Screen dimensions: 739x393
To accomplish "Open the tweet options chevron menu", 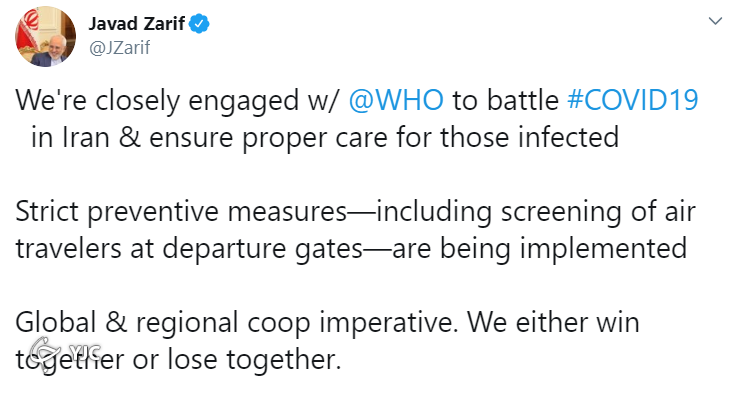I will [715, 21].
